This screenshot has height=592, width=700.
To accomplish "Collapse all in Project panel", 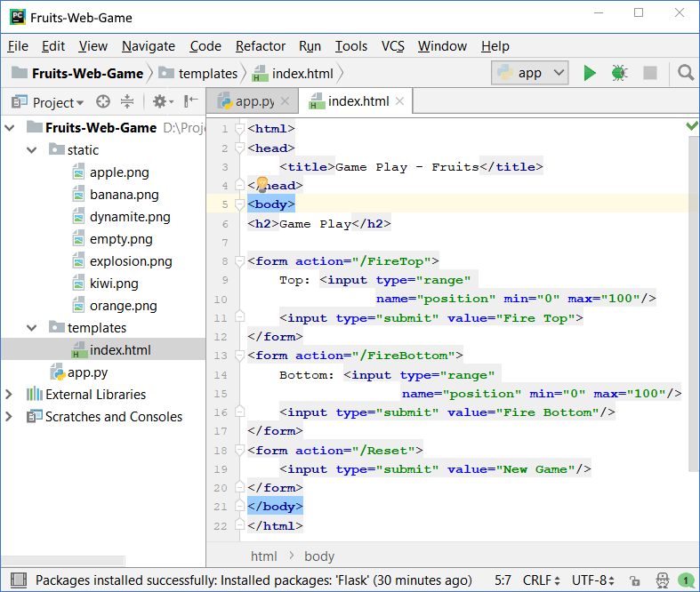I will pyautogui.click(x=127, y=102).
